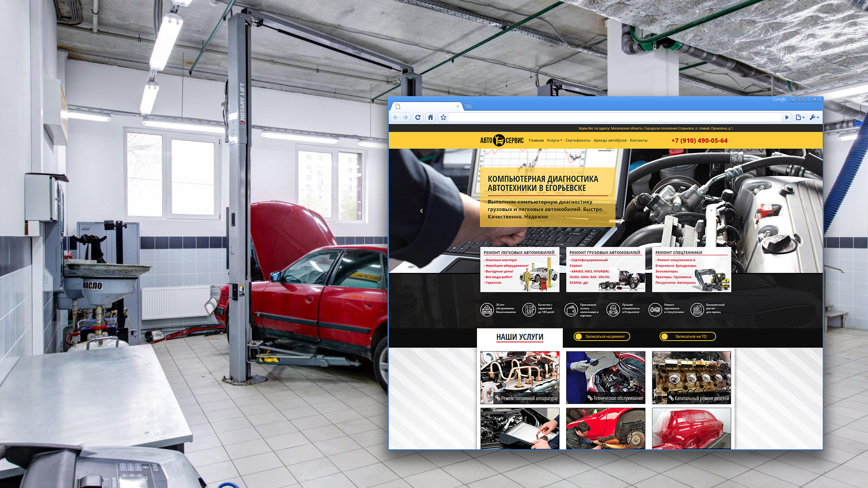
Task: Go to the browser home page icon
Action: click(x=430, y=117)
